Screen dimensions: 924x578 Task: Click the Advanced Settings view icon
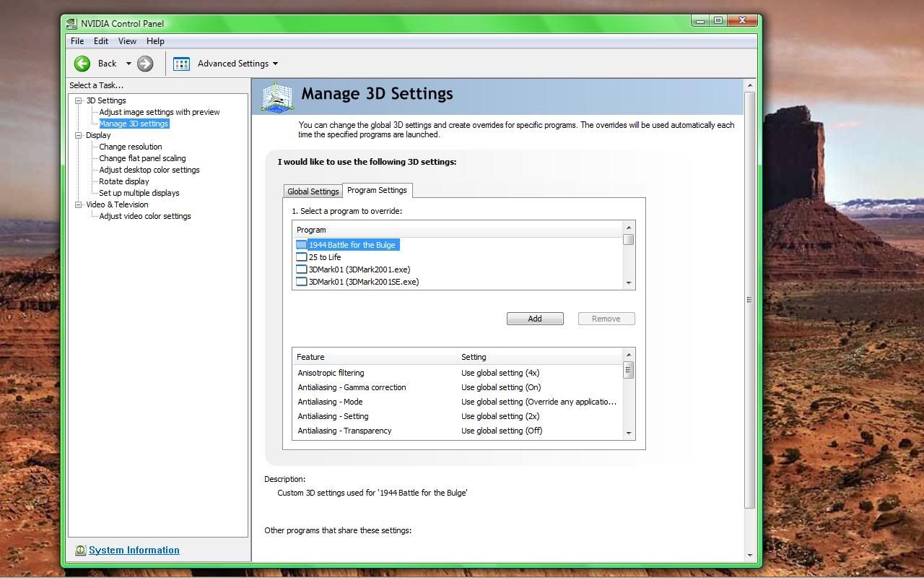tap(181, 64)
